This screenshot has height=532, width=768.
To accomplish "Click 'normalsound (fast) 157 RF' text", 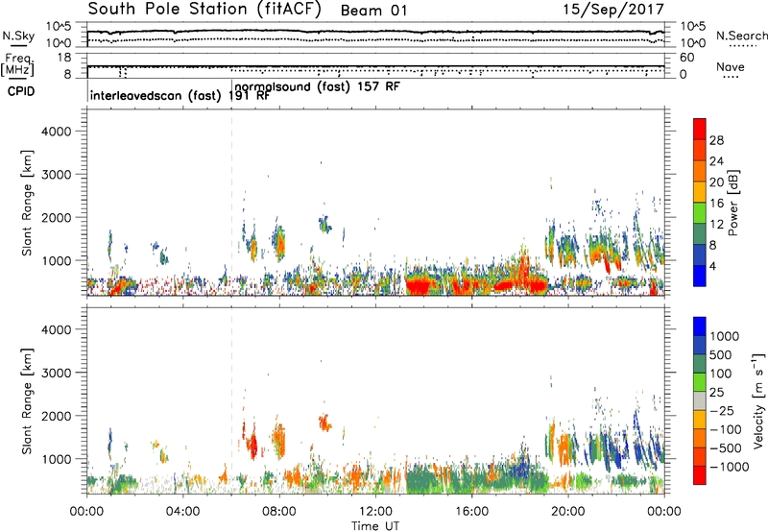I will pos(317,86).
